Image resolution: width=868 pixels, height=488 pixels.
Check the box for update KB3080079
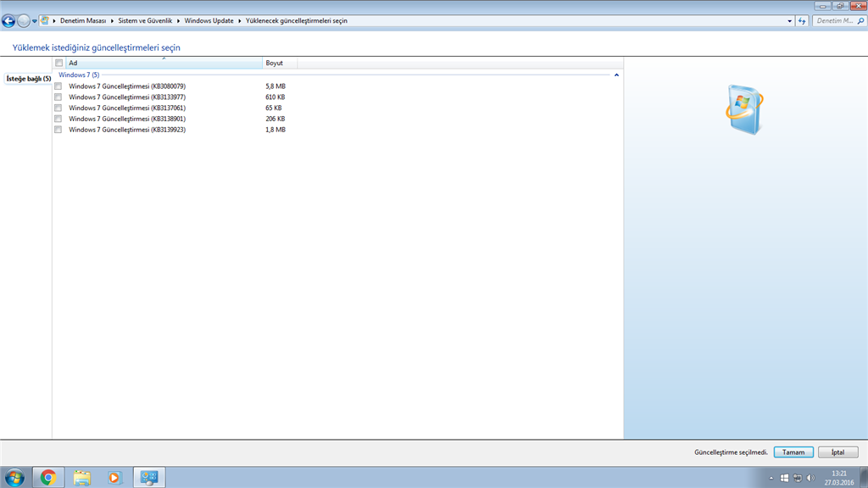pyautogui.click(x=58, y=86)
